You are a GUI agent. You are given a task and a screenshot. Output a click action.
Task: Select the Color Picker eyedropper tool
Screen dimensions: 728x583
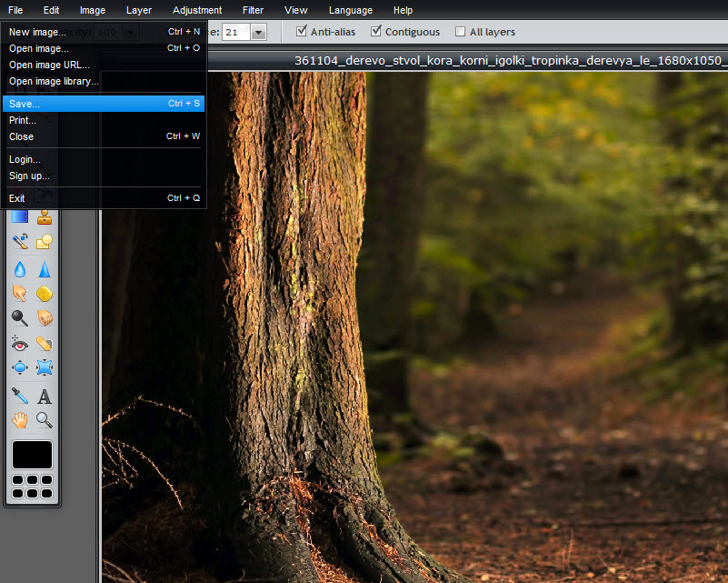coord(20,396)
